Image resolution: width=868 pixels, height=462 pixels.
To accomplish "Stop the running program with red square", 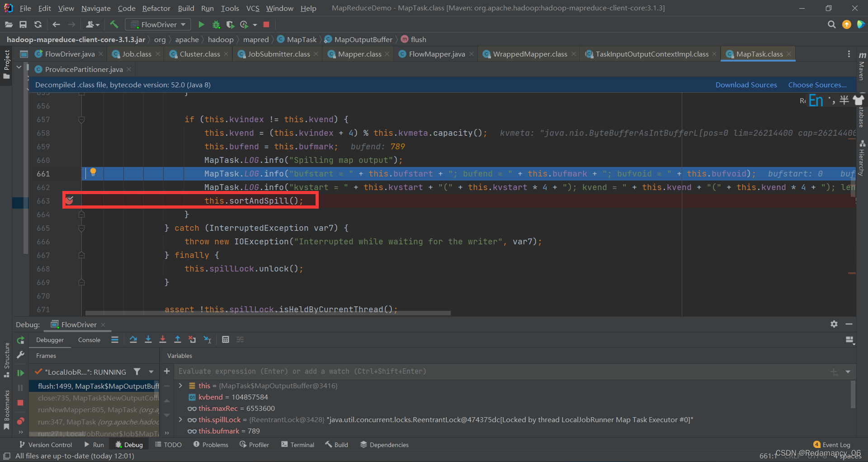I will tap(266, 24).
